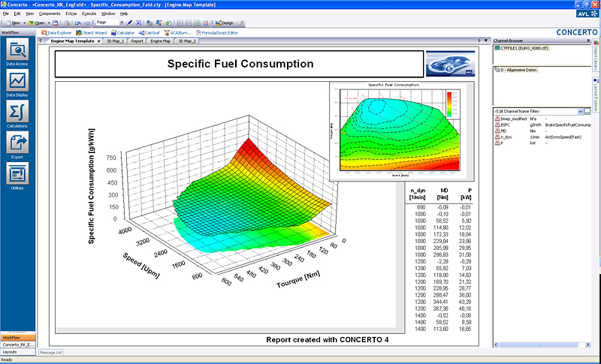
Task: Pin the Channel-Browser panel
Action: [x=588, y=41]
